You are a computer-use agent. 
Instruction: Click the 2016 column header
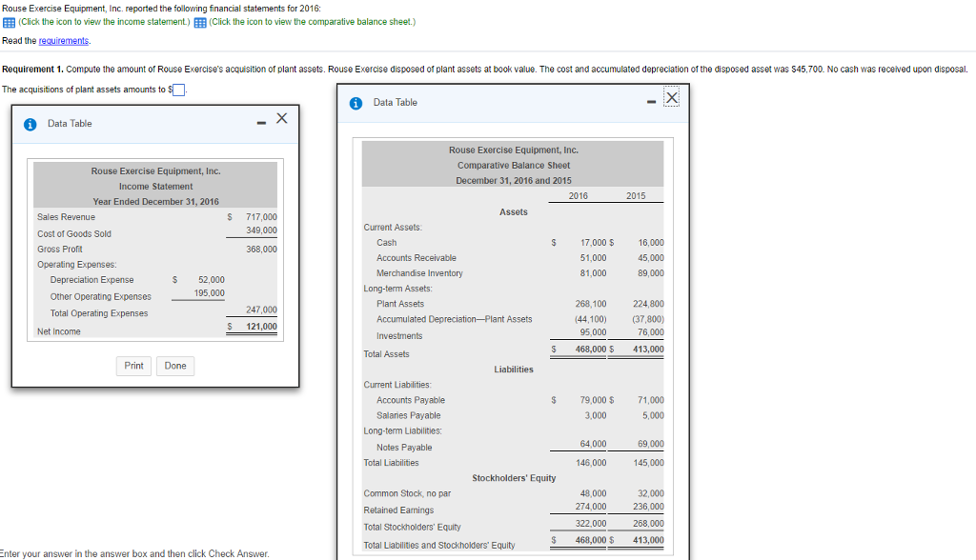[x=578, y=195]
